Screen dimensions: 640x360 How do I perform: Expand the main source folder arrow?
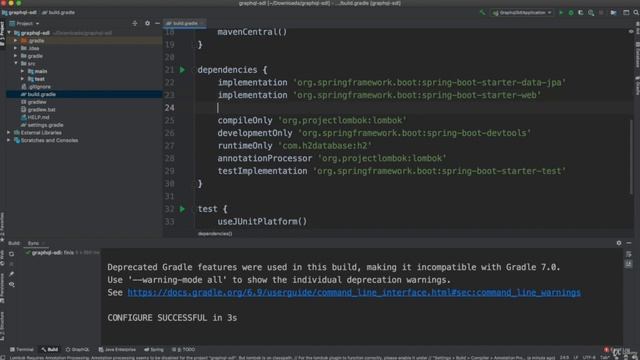click(22, 71)
